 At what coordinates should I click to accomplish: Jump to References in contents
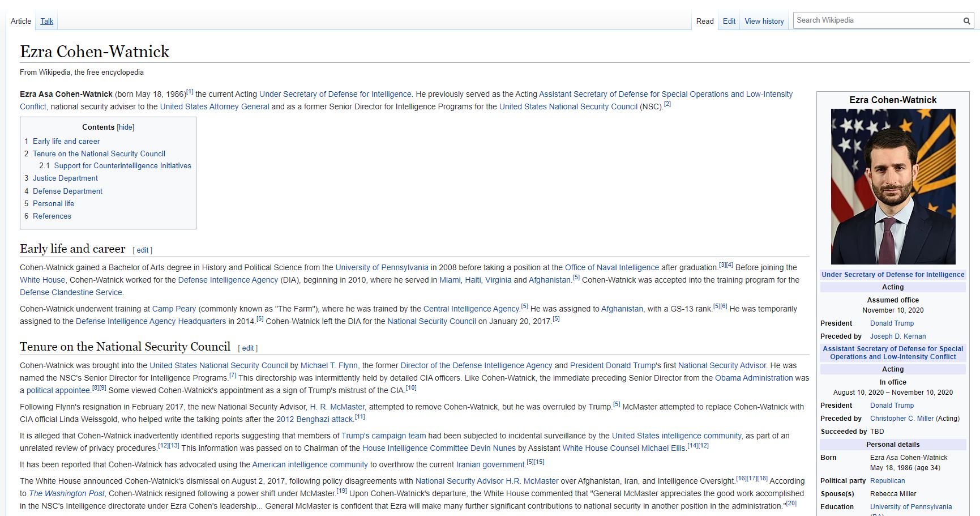click(x=52, y=216)
